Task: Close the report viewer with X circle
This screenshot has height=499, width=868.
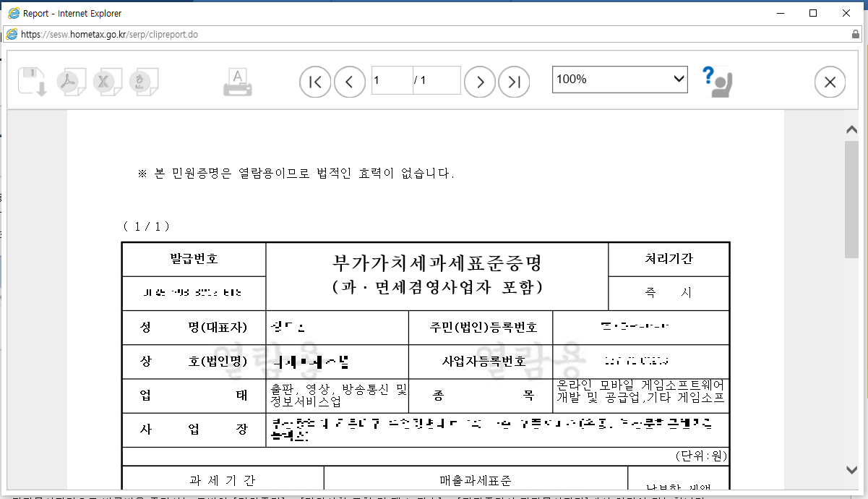Action: [830, 82]
